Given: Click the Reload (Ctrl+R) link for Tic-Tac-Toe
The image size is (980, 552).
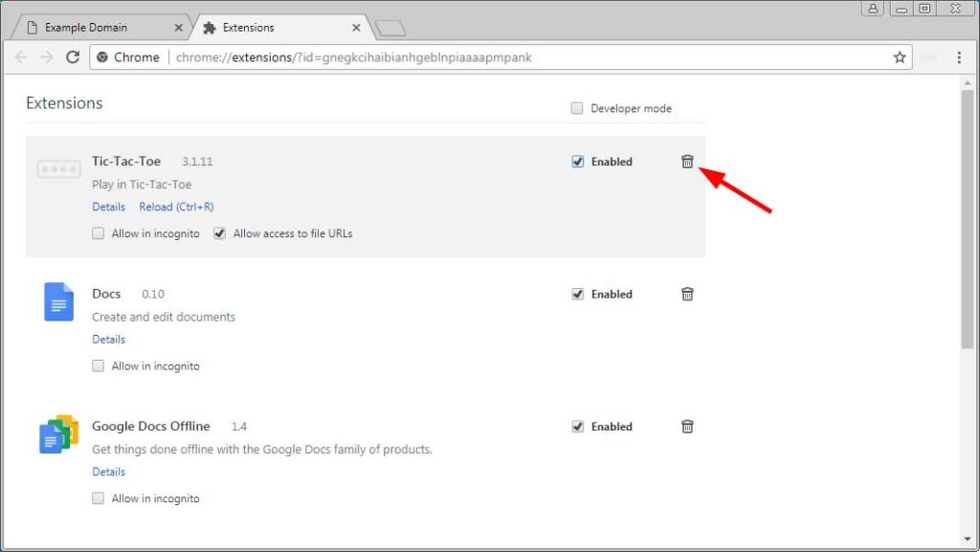Looking at the screenshot, I should 176,207.
